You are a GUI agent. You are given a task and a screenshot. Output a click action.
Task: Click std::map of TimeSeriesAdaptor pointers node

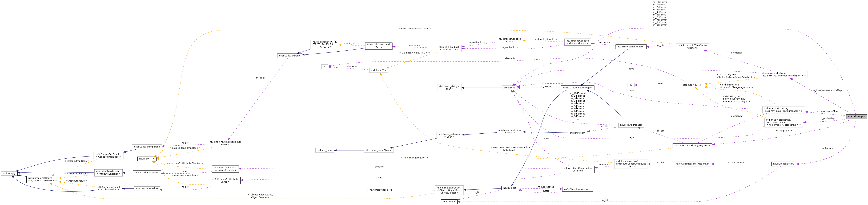click(783, 74)
